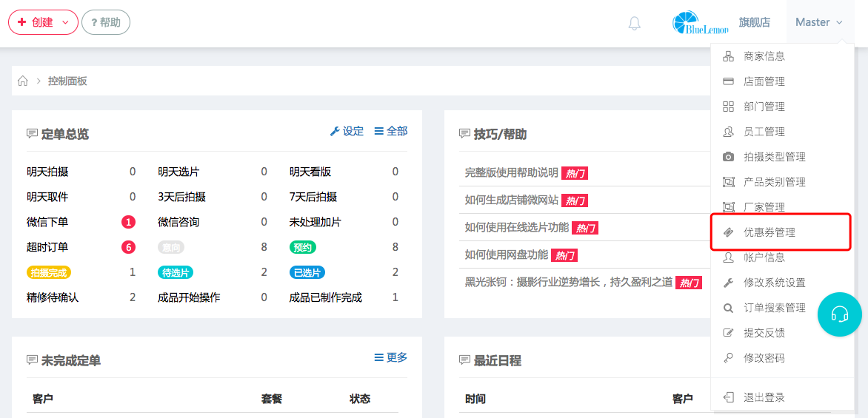Open the headset customer support button
Viewport: 868px width, 418px height.
pos(839,314)
